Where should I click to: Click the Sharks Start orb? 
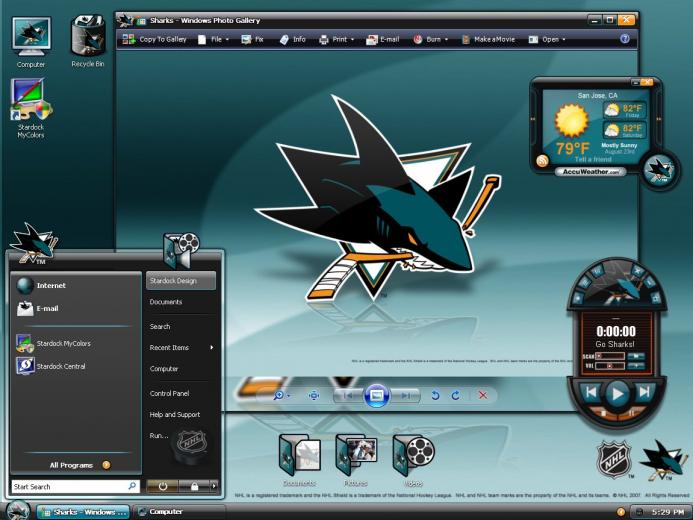click(18, 510)
